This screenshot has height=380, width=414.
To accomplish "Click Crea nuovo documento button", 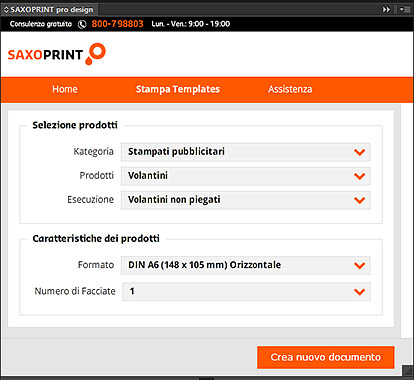I will tap(326, 357).
